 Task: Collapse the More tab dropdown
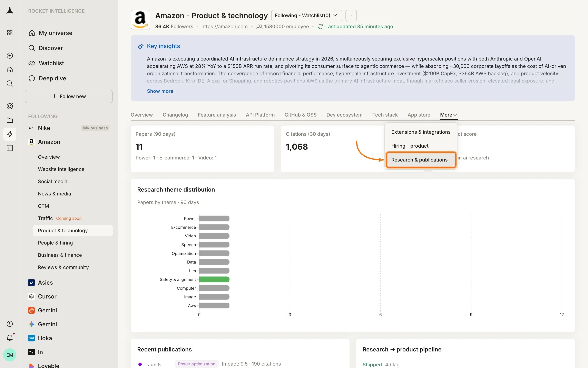pyautogui.click(x=449, y=115)
